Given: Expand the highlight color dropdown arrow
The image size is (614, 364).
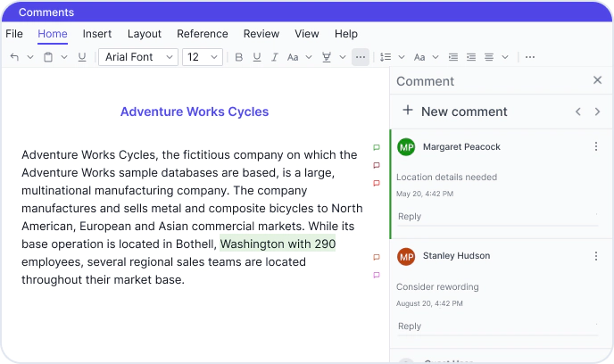Looking at the screenshot, I should (x=343, y=57).
